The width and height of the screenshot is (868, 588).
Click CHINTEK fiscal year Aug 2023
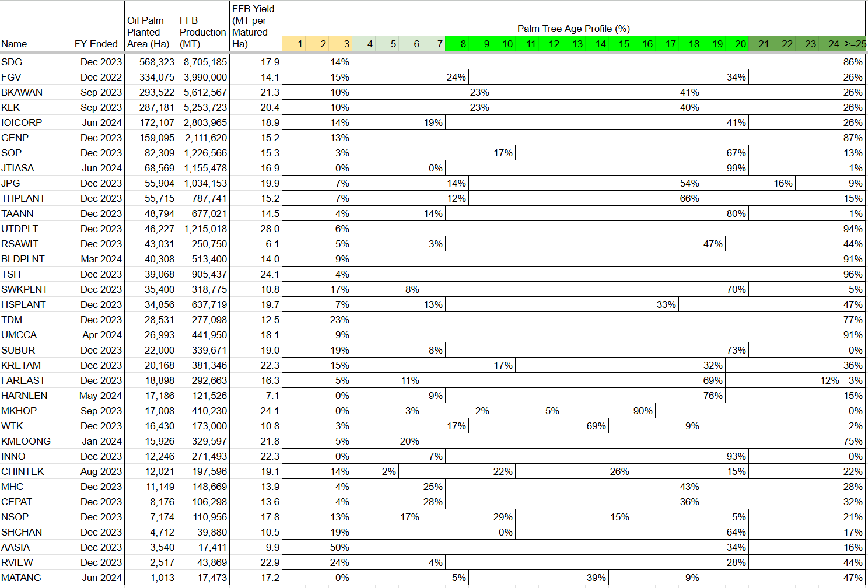point(99,471)
